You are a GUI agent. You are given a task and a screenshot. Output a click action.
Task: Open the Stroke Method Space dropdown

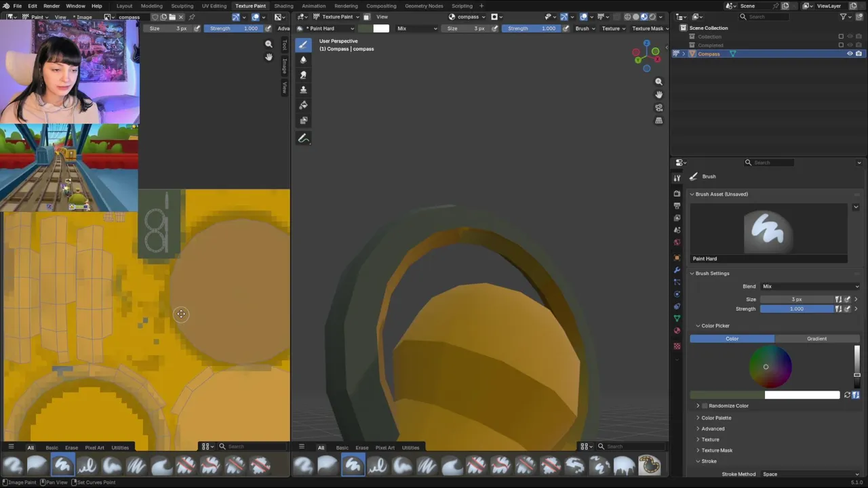click(810, 474)
